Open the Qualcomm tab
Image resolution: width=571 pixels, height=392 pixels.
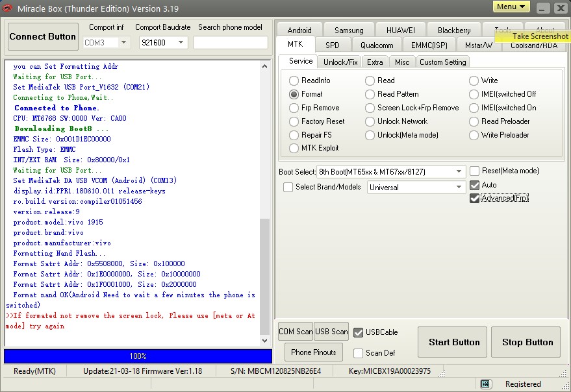point(377,45)
